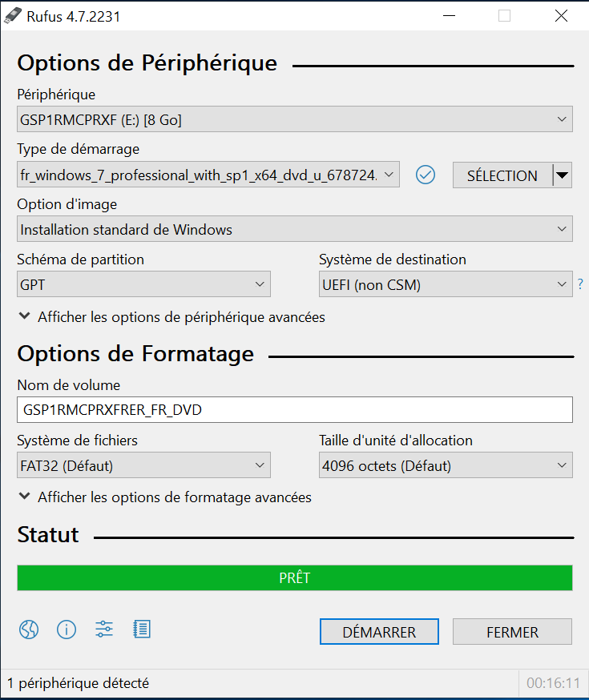
Task: Expand advanced device options
Action: click(172, 317)
